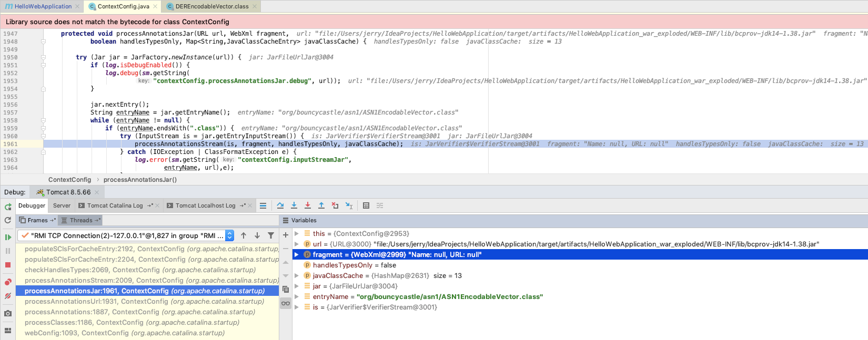
Task: Close the DEREncodableVector.class tab
Action: click(255, 6)
